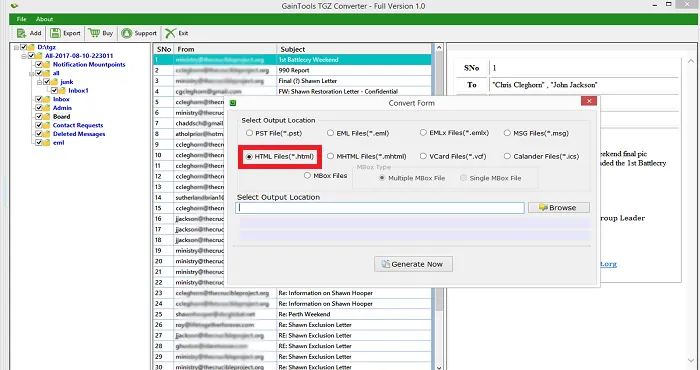Click the Exit toolbar icon
The height and width of the screenshot is (370, 700).
click(x=170, y=33)
